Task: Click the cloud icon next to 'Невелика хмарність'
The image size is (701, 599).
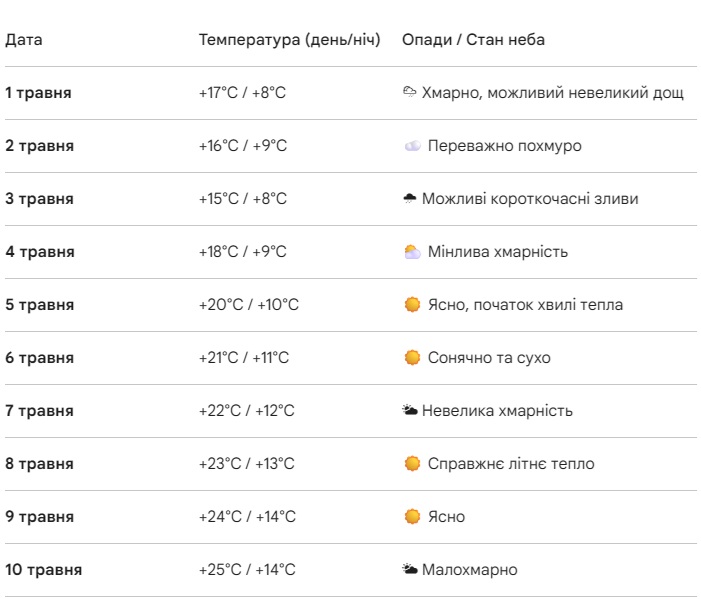Action: (x=409, y=411)
